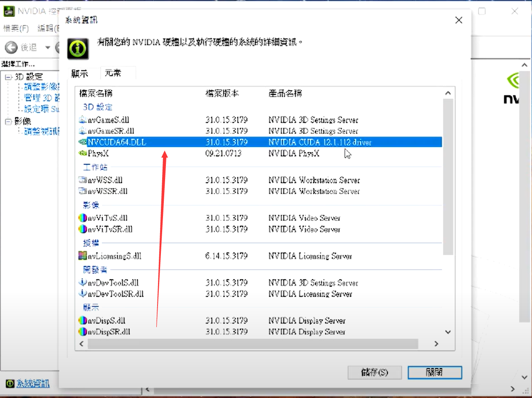Click the back arrow icon in NVIDIA Control Panel
This screenshot has height=398, width=532.
[x=11, y=47]
